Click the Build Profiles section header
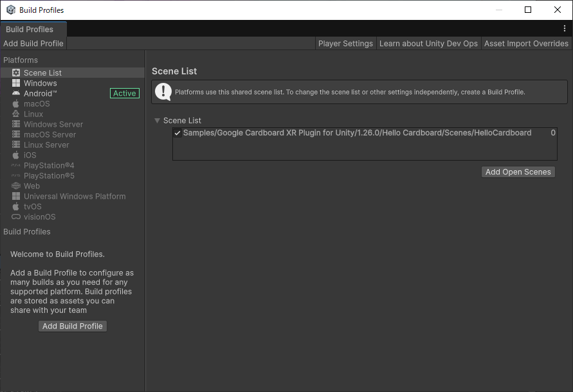 [26, 231]
